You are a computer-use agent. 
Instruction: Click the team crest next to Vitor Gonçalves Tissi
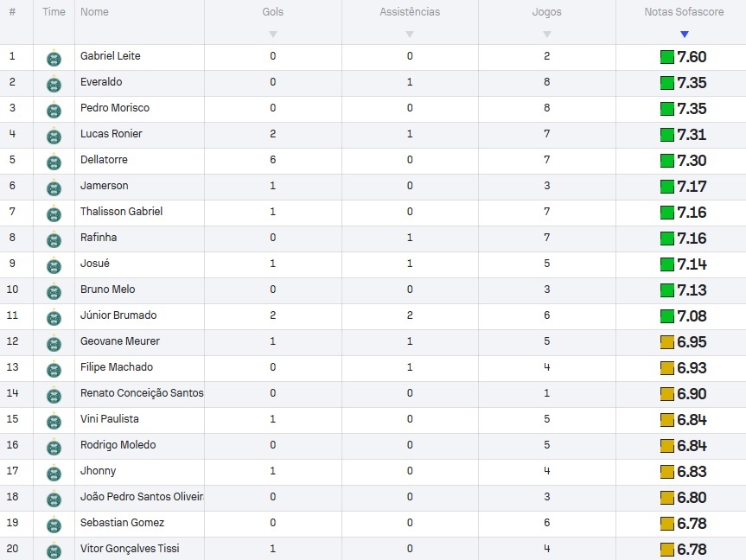pyautogui.click(x=54, y=550)
